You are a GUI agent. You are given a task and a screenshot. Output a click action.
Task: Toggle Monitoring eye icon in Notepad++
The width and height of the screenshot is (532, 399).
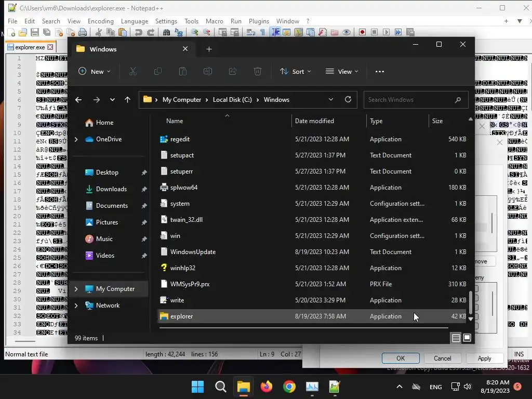[x=347, y=32]
